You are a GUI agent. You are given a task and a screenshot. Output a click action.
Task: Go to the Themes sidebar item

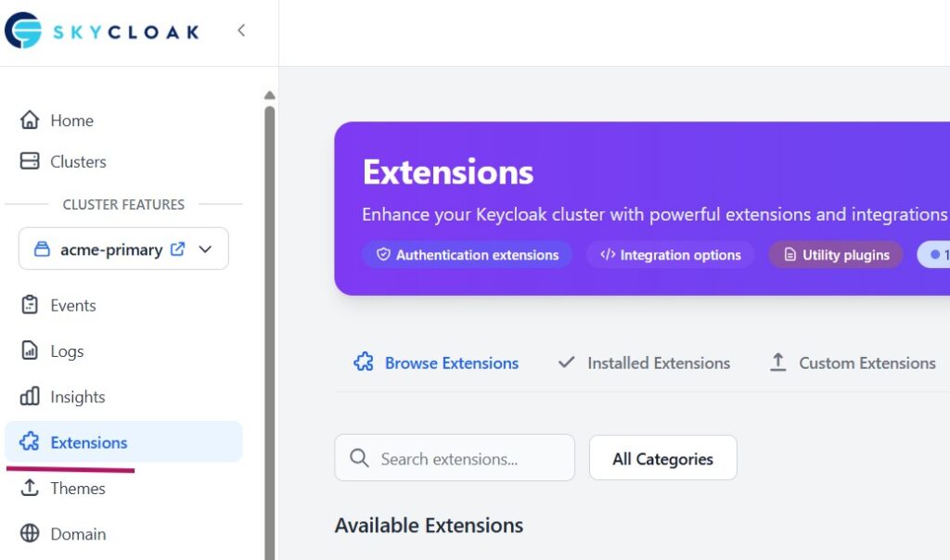(x=77, y=489)
